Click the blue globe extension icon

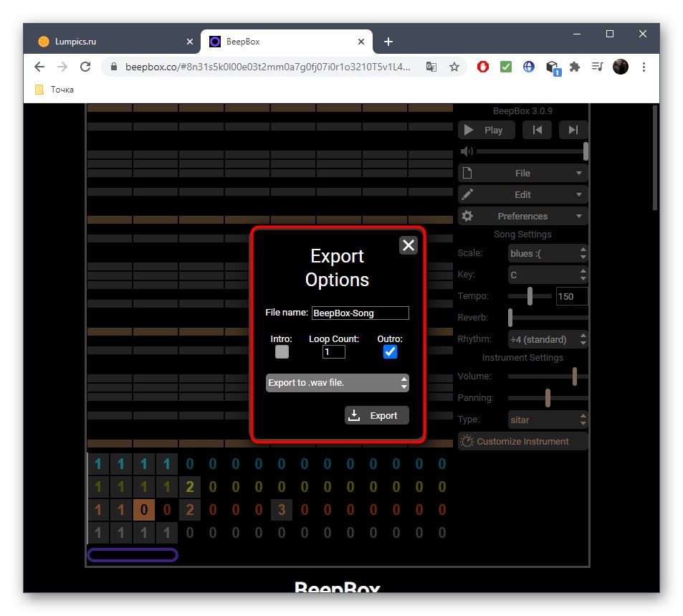point(528,67)
